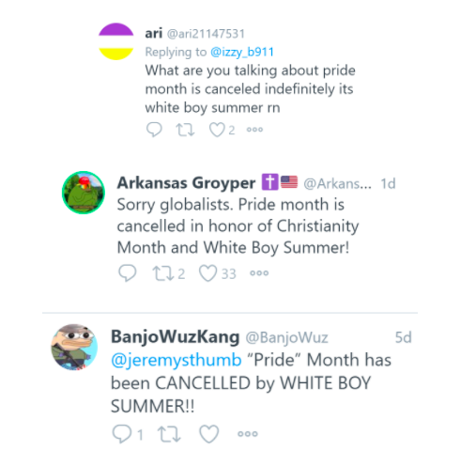Open the 5d timestamp on BanjoWuzKang's tweet
The width and height of the screenshot is (476, 466).
click(x=404, y=337)
